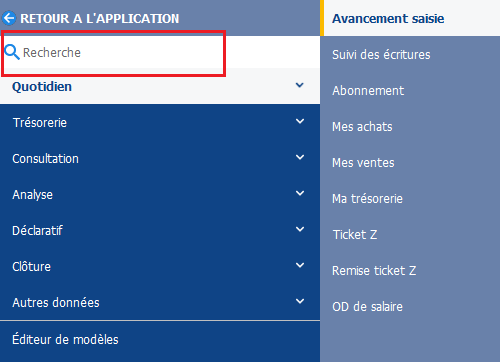Open the Abonnement item
Image resolution: width=500 pixels, height=362 pixels.
(x=368, y=91)
